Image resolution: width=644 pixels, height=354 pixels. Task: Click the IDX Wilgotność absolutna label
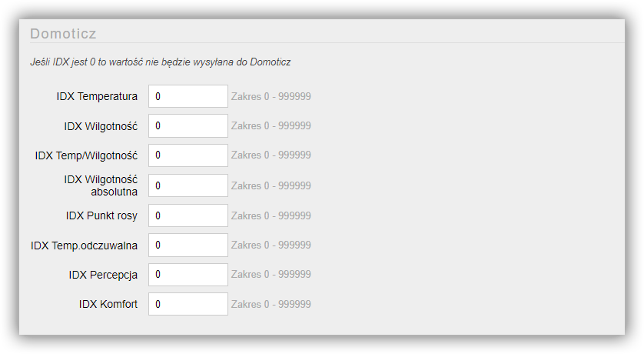pos(101,185)
